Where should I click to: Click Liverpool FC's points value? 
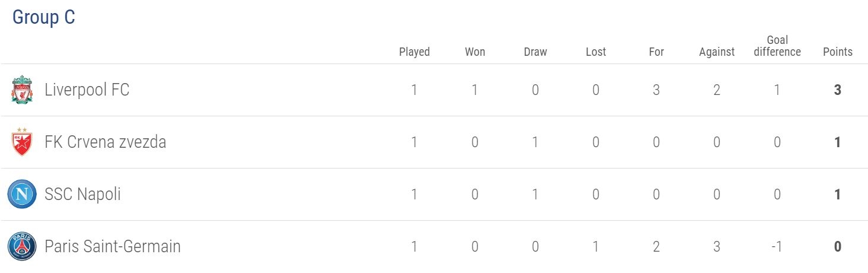coord(838,90)
